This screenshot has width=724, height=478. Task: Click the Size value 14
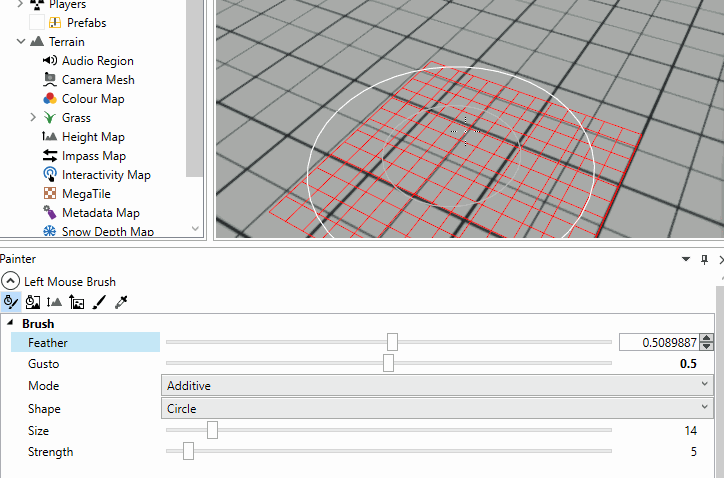[x=690, y=430]
